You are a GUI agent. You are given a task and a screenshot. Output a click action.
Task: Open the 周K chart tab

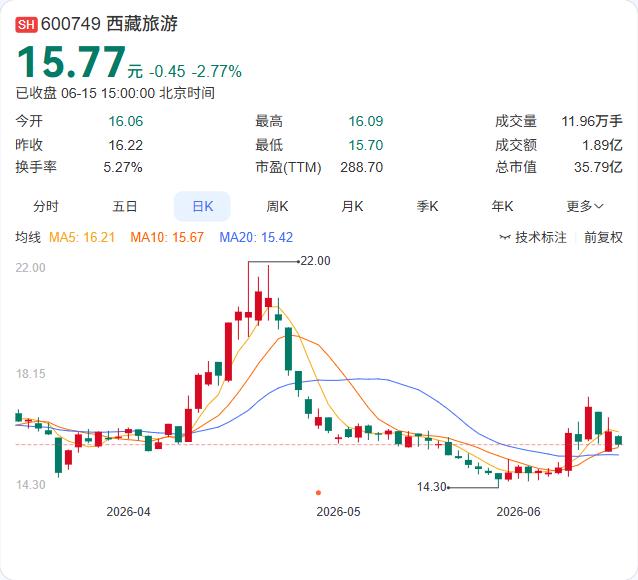[x=277, y=206]
